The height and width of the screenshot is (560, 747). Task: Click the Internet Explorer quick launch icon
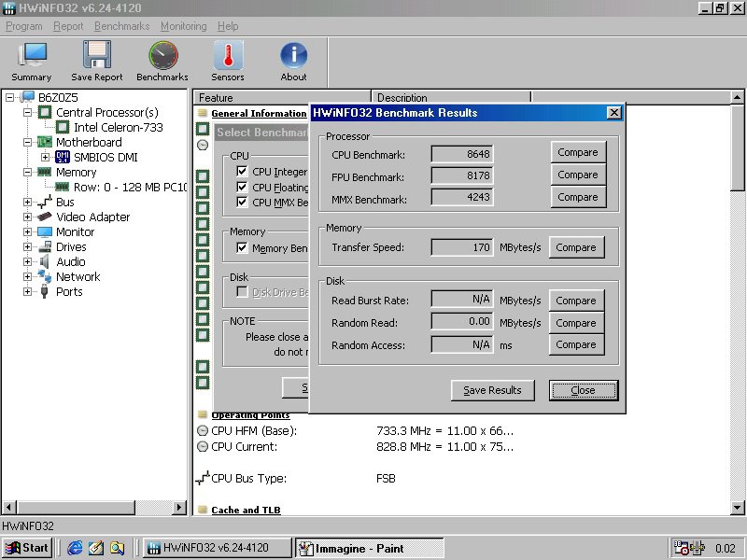[75, 548]
